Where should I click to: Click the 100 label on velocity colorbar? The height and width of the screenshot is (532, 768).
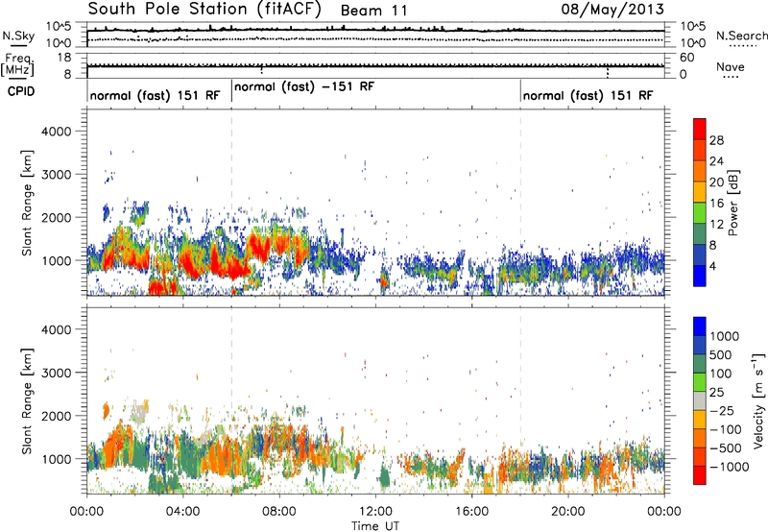(x=721, y=374)
